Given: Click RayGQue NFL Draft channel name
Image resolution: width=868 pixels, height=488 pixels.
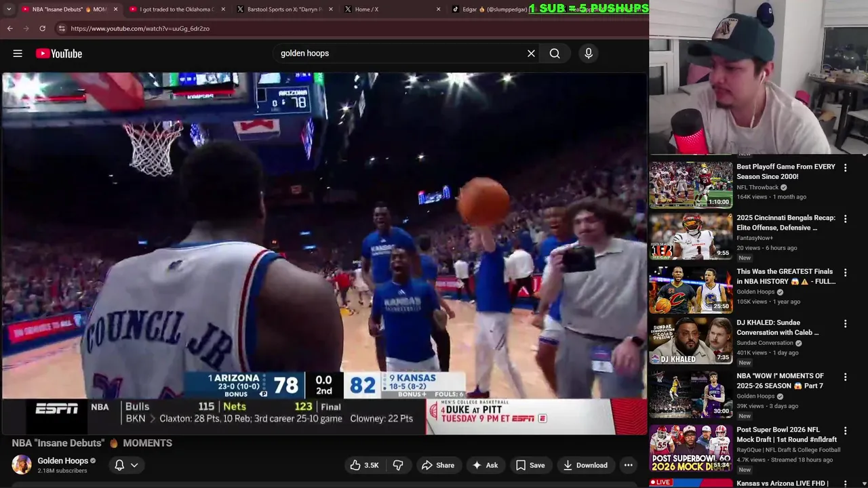Looking at the screenshot, I should coord(789,449).
